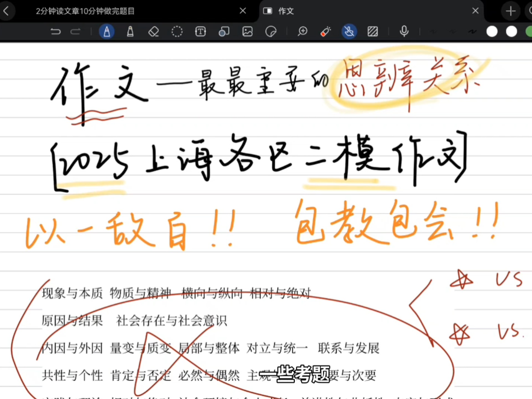This screenshot has height=399, width=532.
Task: Click the typed phrase 原因与结果
Action: (x=72, y=321)
